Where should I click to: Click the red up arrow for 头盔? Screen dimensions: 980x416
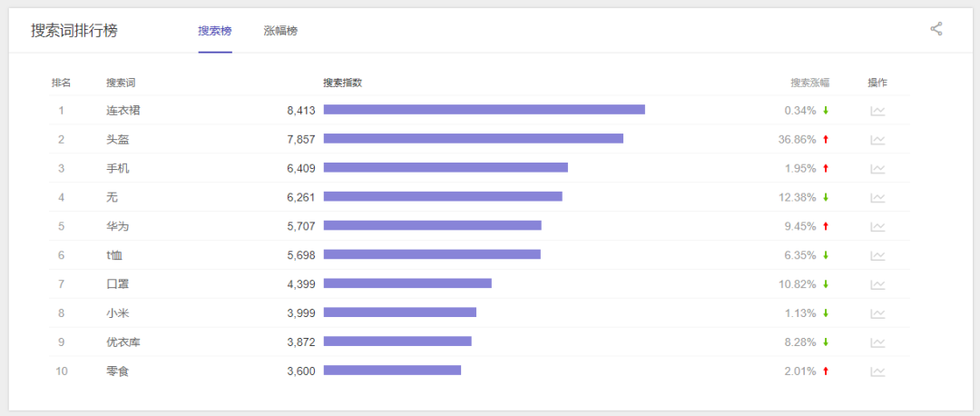pyautogui.click(x=826, y=140)
